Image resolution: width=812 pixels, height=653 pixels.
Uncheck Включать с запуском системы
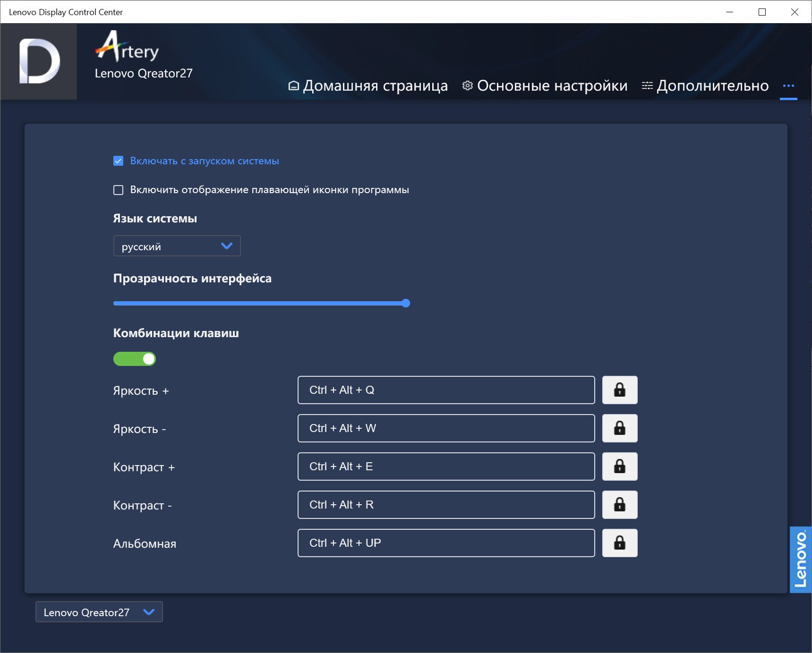point(119,161)
